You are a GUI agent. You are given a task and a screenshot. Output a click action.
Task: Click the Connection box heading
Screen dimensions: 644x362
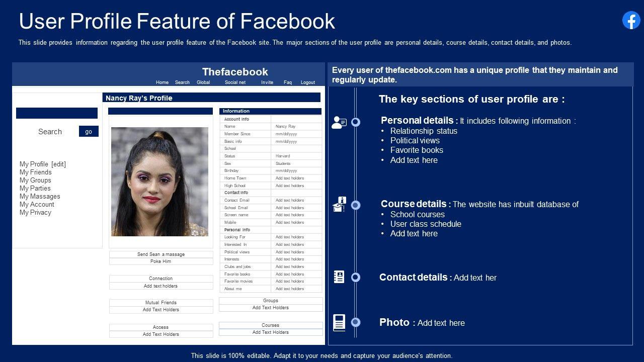point(161,279)
